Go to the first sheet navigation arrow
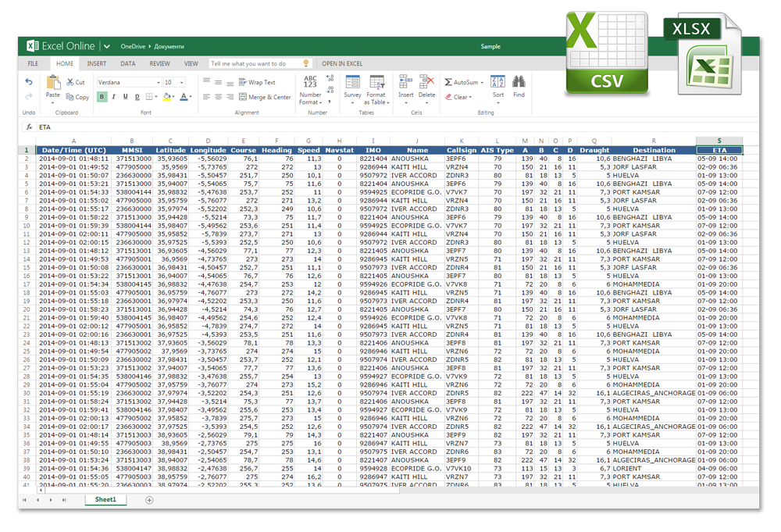 [24, 500]
